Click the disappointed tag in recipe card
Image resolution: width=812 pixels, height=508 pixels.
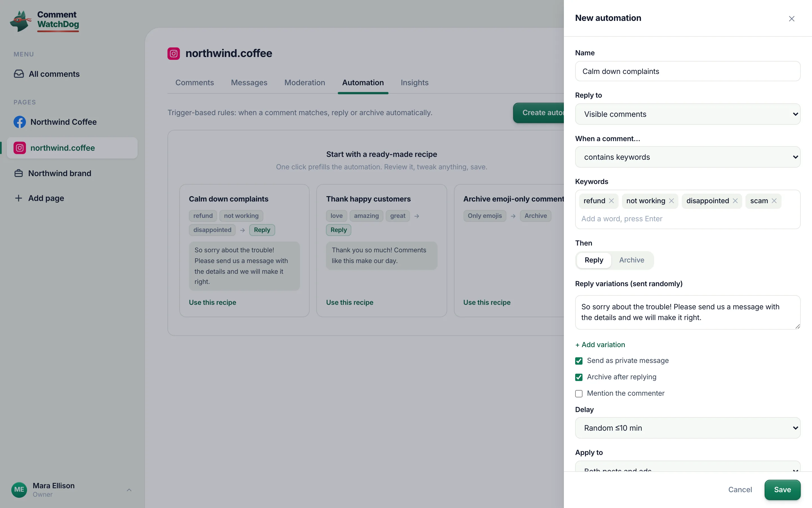click(x=212, y=230)
